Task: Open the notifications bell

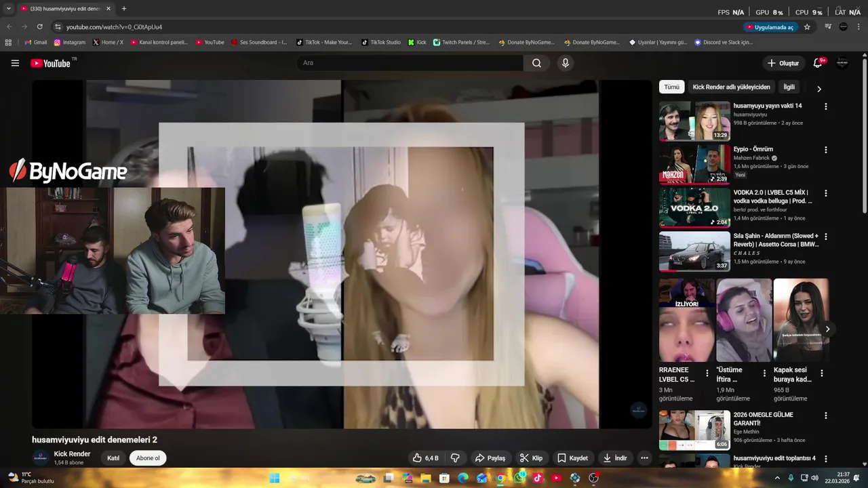Action: click(818, 63)
